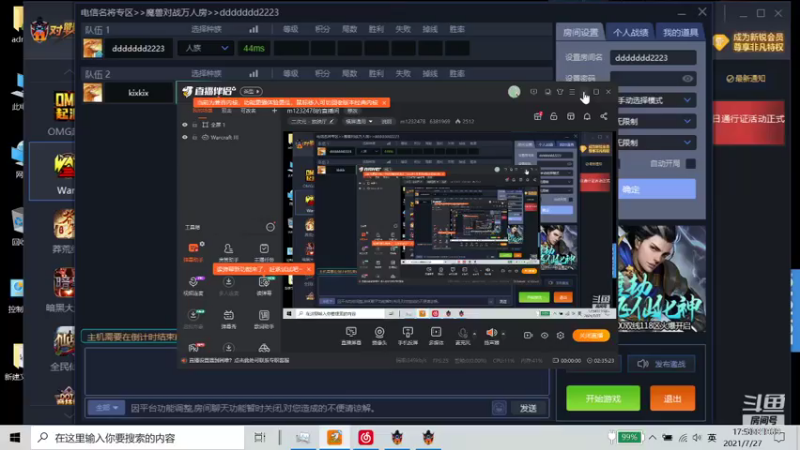Click the emoji icon beside 发送

pyautogui.click(x=499, y=408)
